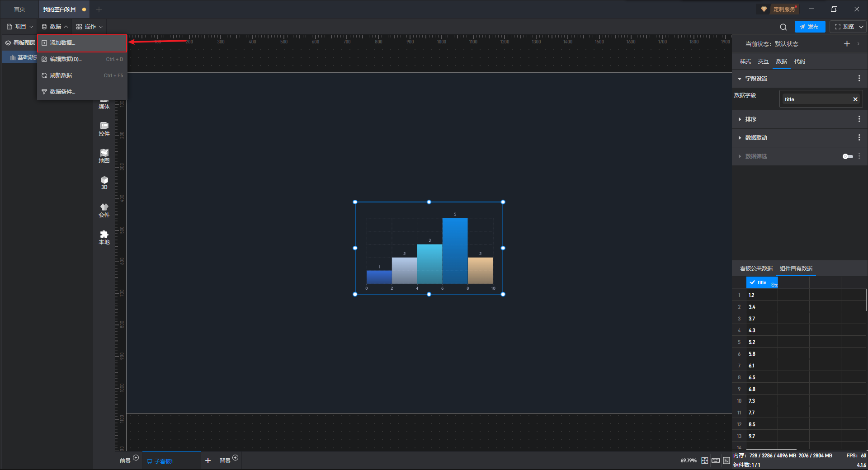Select the 前景 foreground layer

pyautogui.click(x=125, y=461)
